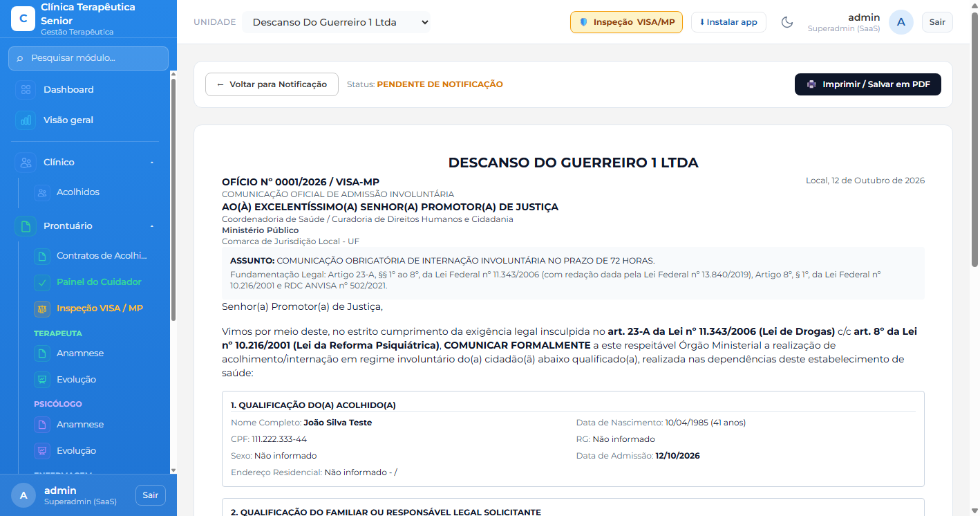Click the Terapeuta Anamnese icon

click(41, 353)
